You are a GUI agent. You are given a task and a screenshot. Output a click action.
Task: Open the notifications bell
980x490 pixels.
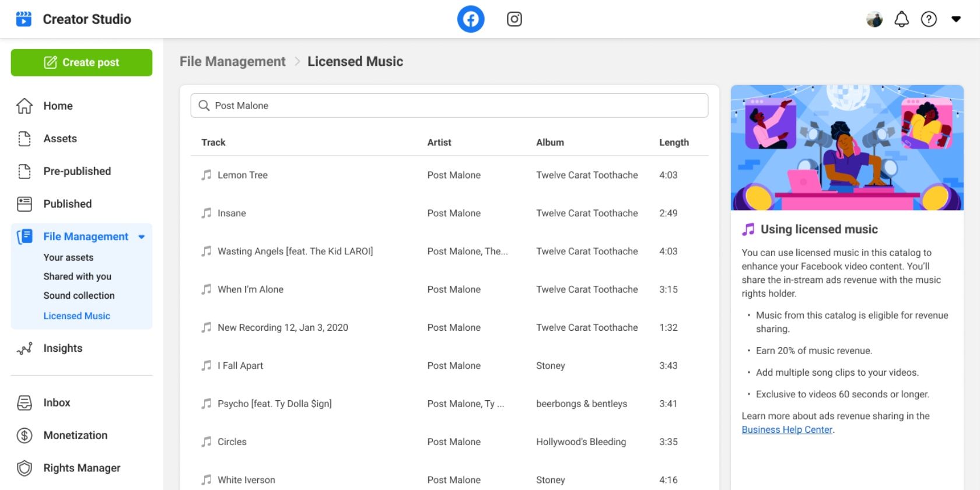[x=901, y=19]
